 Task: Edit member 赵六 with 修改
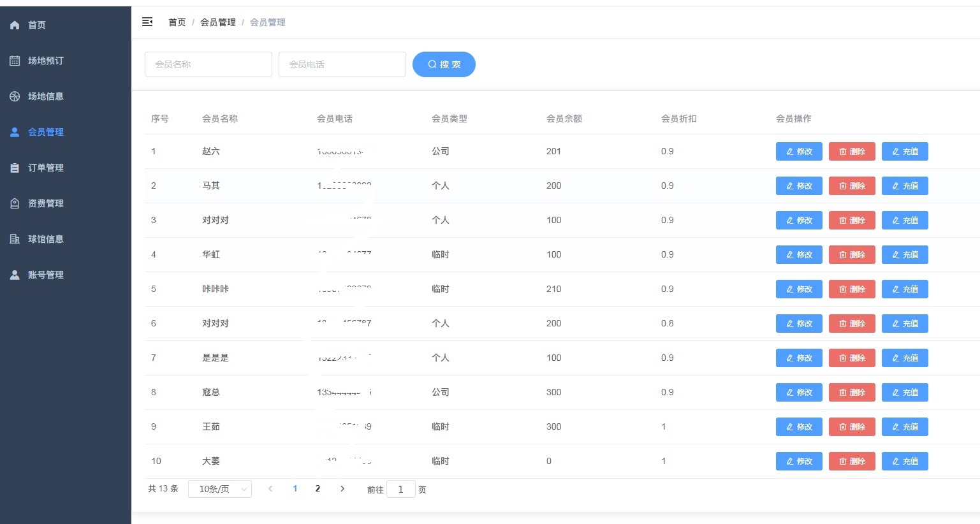(799, 151)
